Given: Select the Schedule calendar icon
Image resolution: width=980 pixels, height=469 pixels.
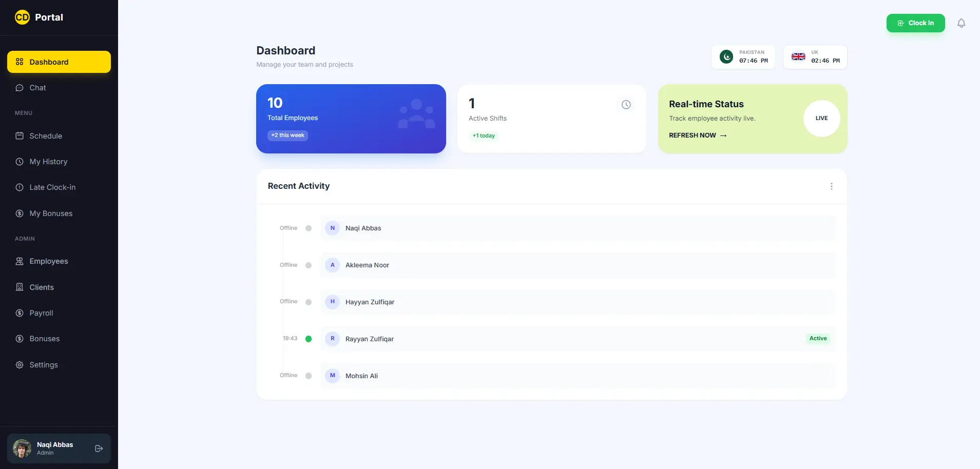Looking at the screenshot, I should (19, 135).
